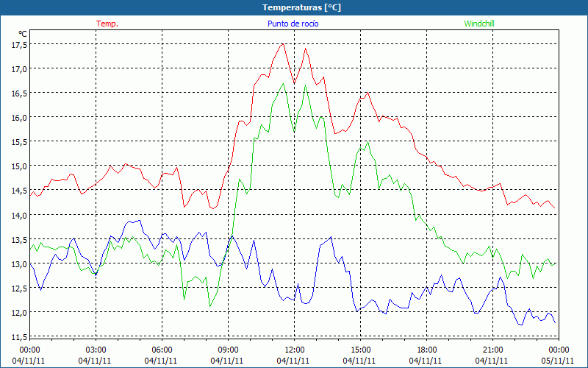The width and height of the screenshot is (588, 368).
Task: Click the 09:00 time axis label
Action: tap(228, 350)
